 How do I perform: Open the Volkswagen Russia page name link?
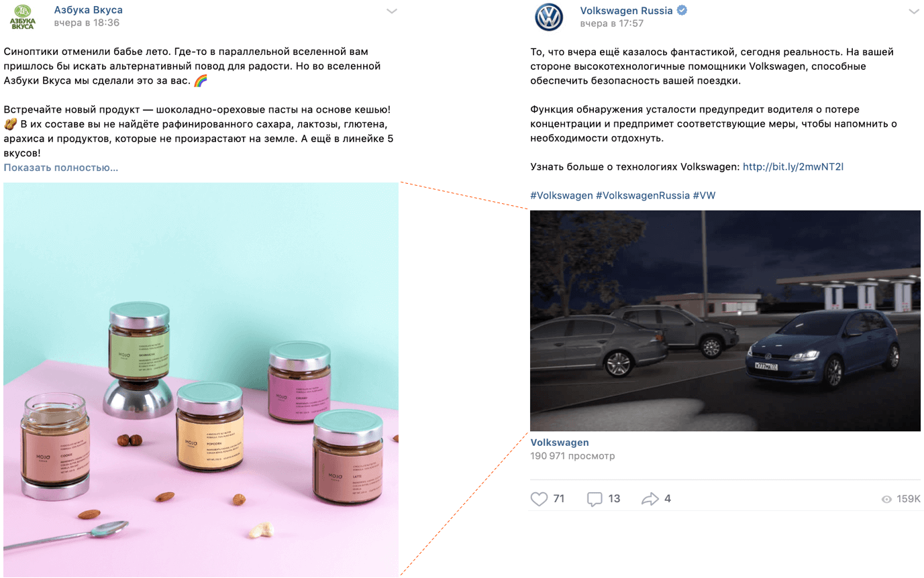627,10
